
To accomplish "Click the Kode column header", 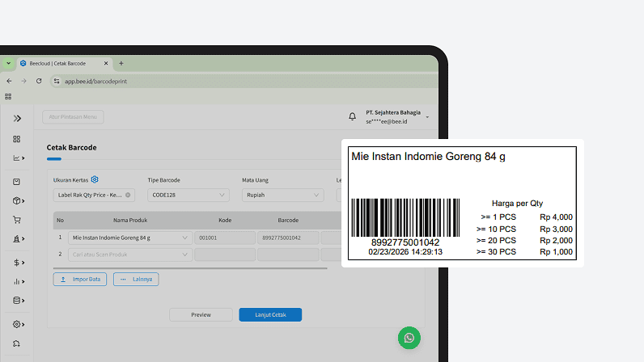I will (225, 221).
